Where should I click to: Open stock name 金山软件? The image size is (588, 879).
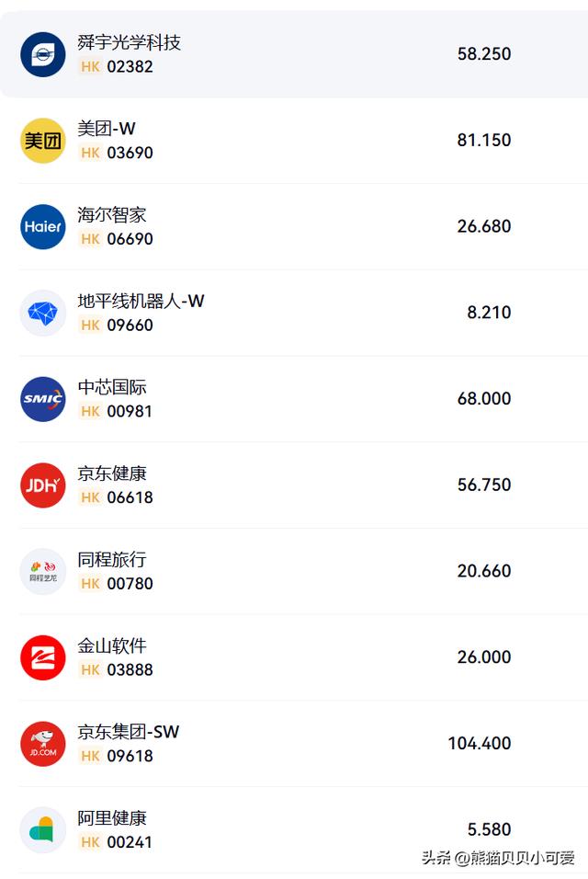pos(112,645)
